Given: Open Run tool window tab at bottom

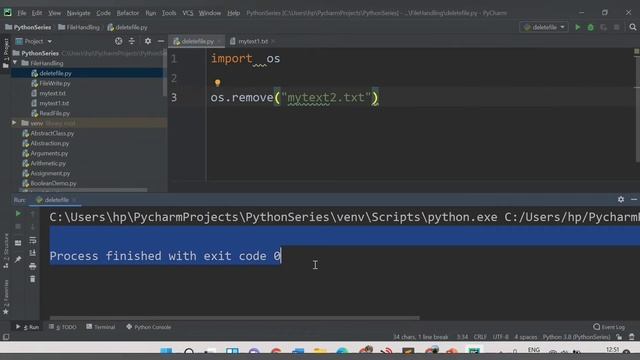Looking at the screenshot, I should 27,327.
